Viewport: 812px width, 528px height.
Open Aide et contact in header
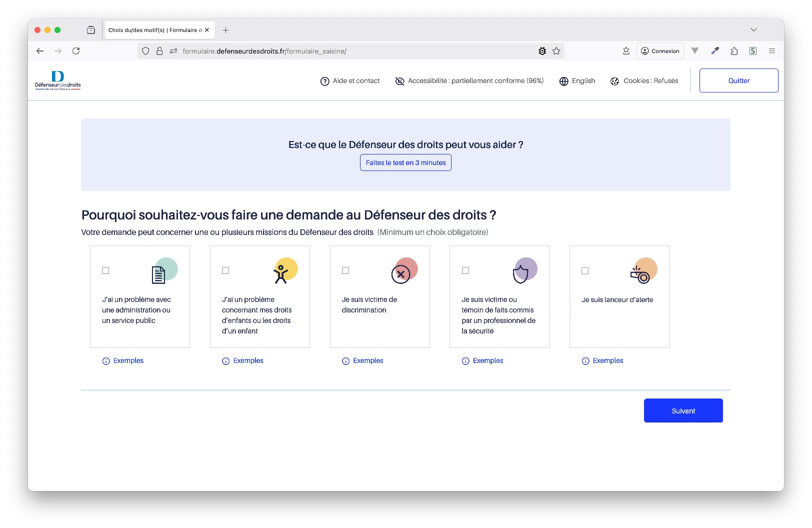(x=350, y=81)
